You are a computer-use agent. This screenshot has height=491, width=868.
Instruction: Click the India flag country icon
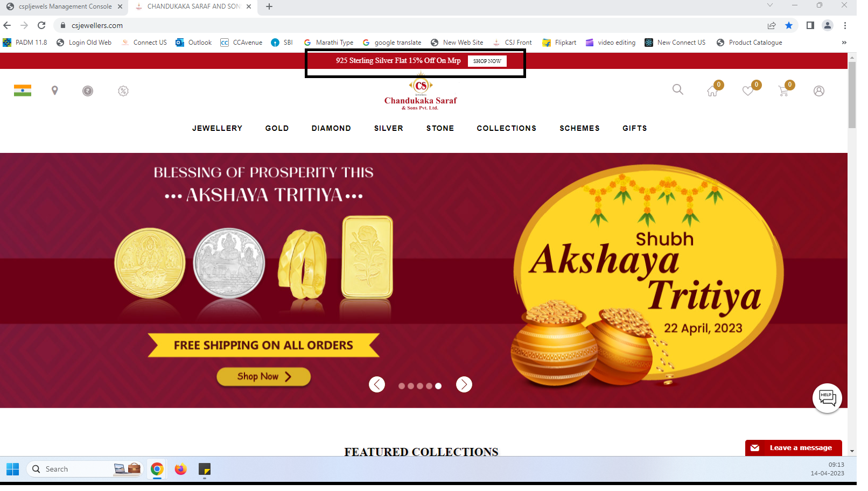pyautogui.click(x=23, y=91)
